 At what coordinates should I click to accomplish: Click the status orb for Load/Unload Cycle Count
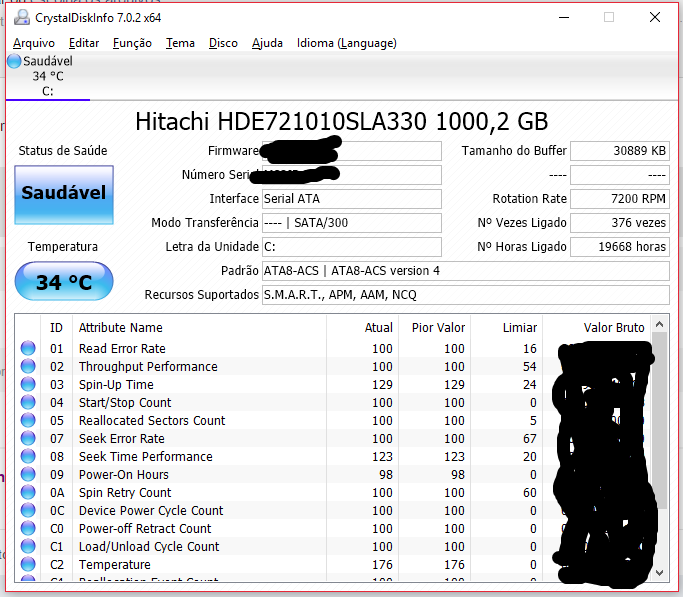(28, 546)
